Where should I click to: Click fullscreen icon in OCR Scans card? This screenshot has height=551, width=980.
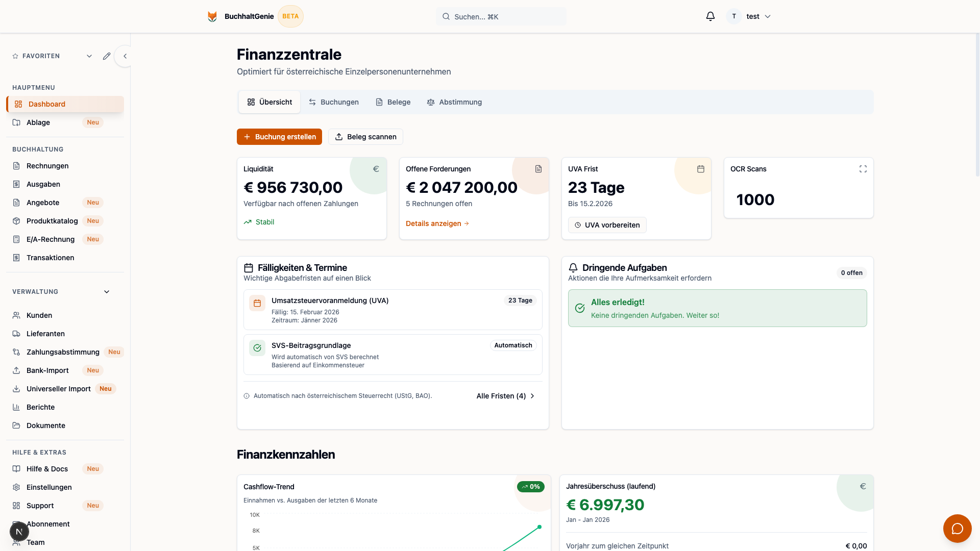click(x=863, y=169)
